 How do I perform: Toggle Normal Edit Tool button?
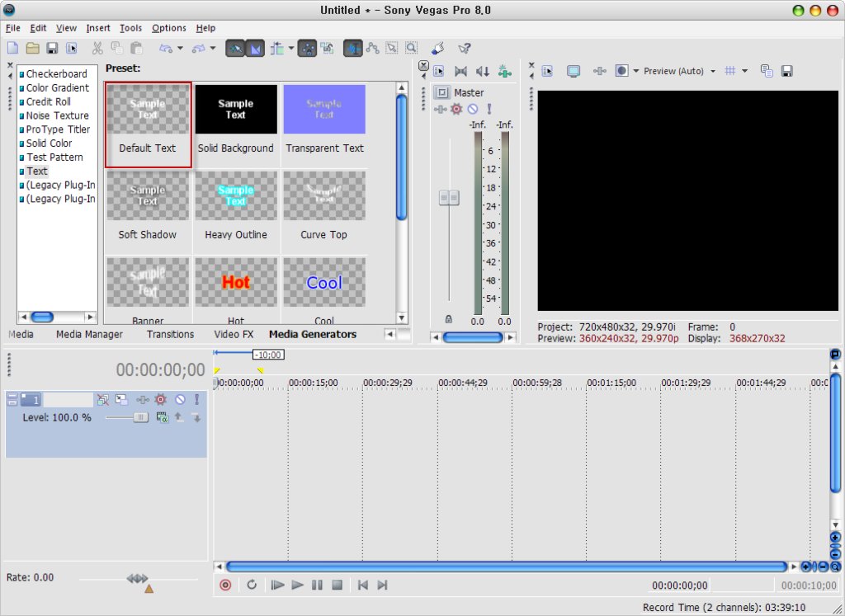(353, 49)
